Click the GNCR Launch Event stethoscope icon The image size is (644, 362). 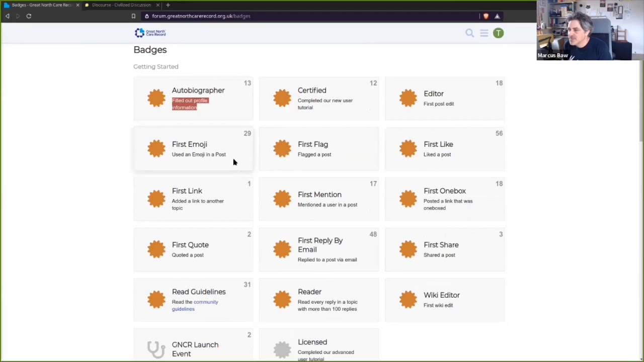coord(156,349)
